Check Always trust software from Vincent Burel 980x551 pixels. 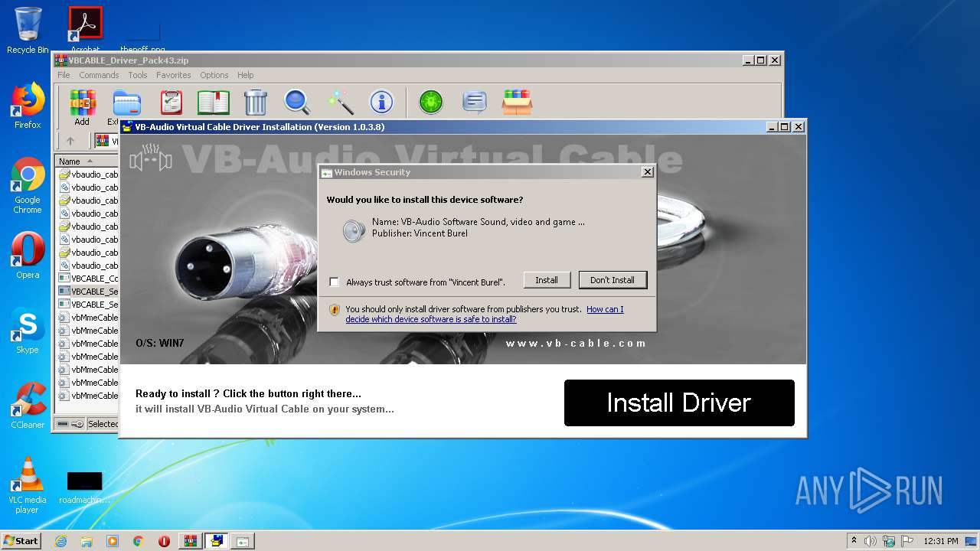coord(335,282)
